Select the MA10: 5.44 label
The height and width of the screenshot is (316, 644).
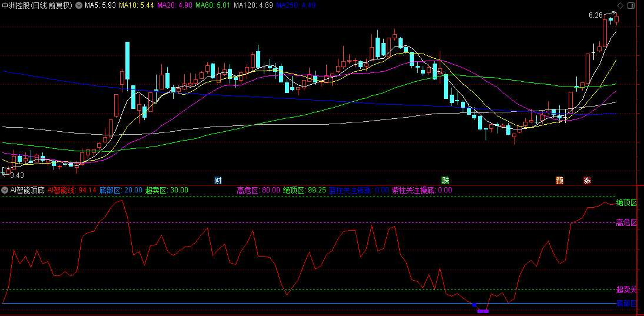137,6
